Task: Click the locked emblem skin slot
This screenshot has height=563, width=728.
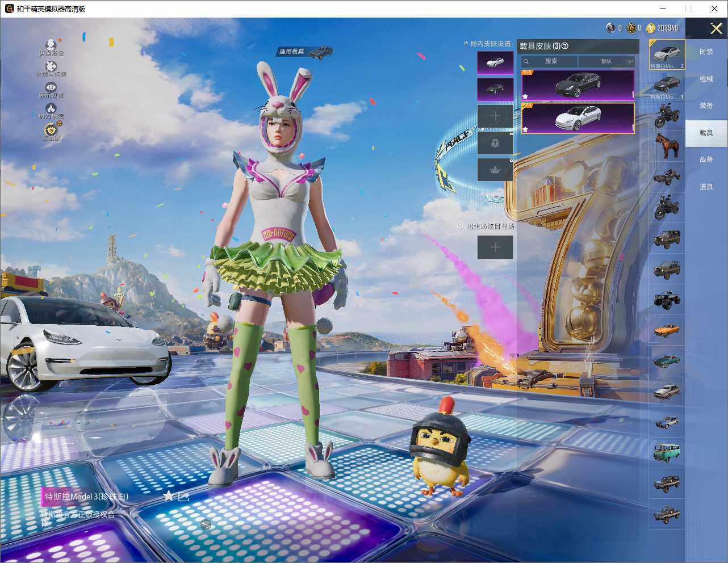Action: [495, 142]
